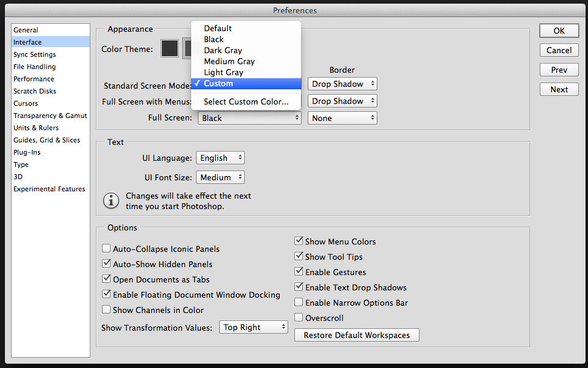Open Sync Settings preferences
588x368 pixels.
coord(51,54)
